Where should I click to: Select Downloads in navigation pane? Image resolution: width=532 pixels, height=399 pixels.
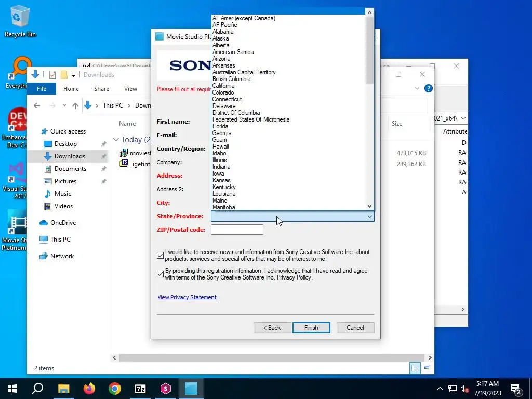coord(68,156)
